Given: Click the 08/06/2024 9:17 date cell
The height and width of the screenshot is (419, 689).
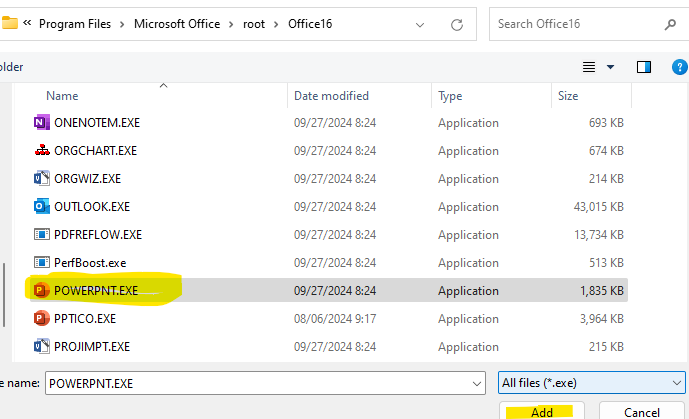Looking at the screenshot, I should (x=335, y=318).
